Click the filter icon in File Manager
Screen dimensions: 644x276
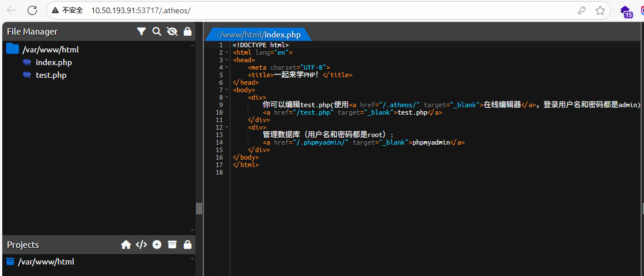coord(141,32)
